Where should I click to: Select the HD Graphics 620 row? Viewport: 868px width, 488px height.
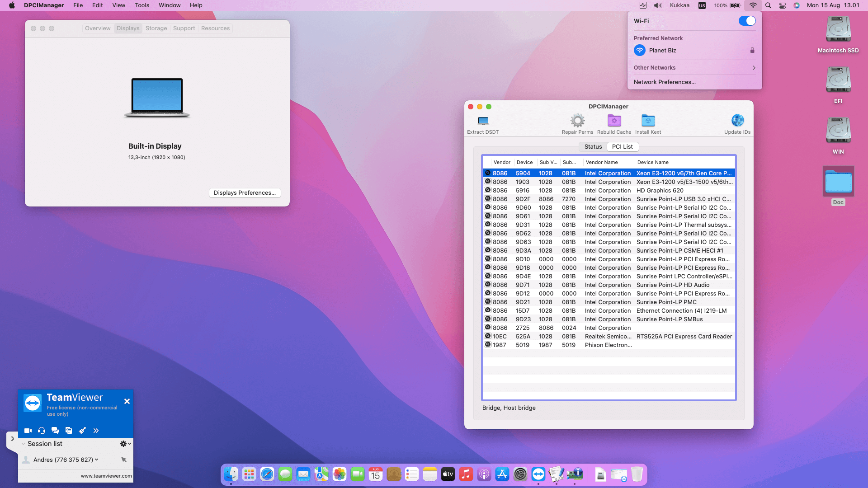608,191
